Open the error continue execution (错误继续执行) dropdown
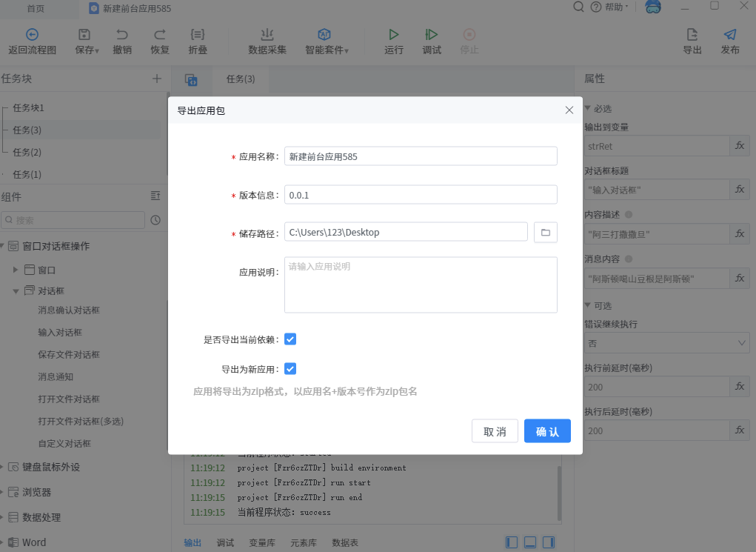This screenshot has width=756, height=552. click(666, 343)
